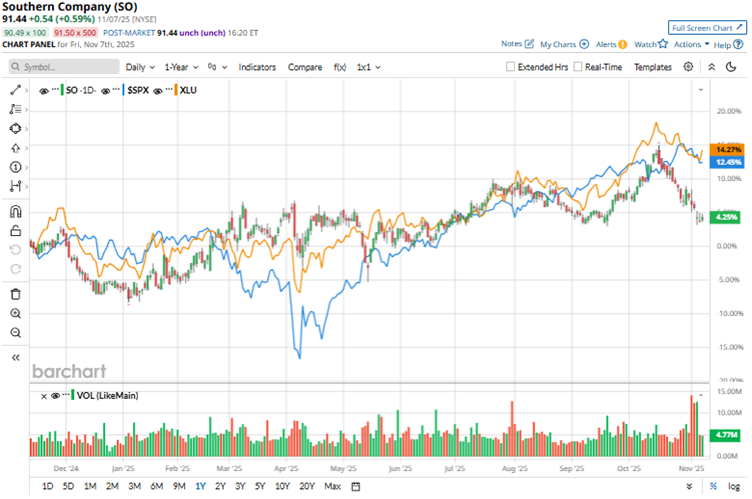Click the XLU legend label

point(188,90)
